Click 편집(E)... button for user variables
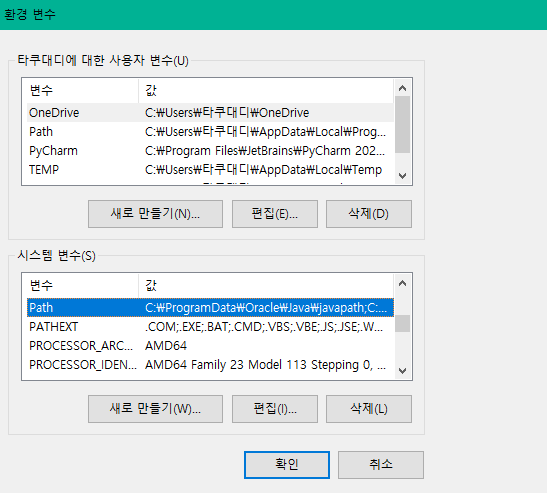This screenshot has width=547, height=493. tap(275, 214)
